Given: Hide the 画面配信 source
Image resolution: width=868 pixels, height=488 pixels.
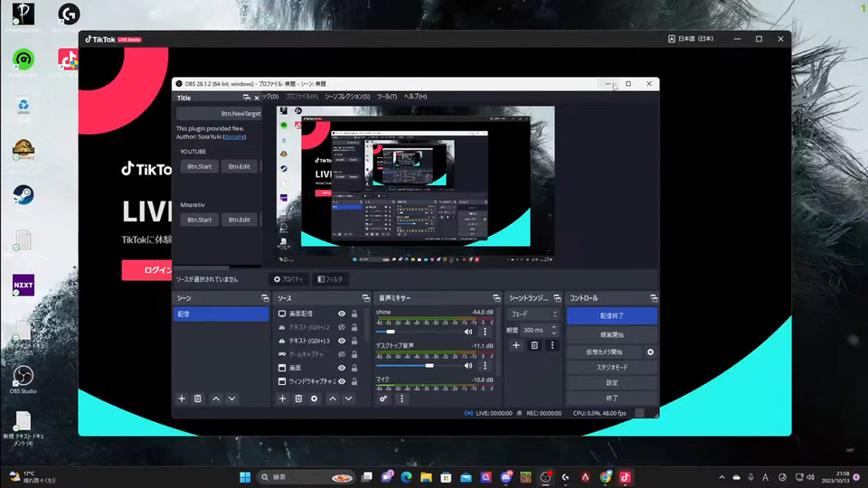Looking at the screenshot, I should point(342,314).
